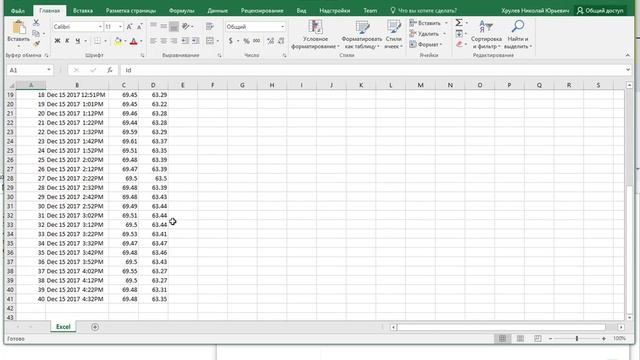Viewport: 640px width, 360px height.
Task: Open the Файл tab
Action: click(x=18, y=11)
